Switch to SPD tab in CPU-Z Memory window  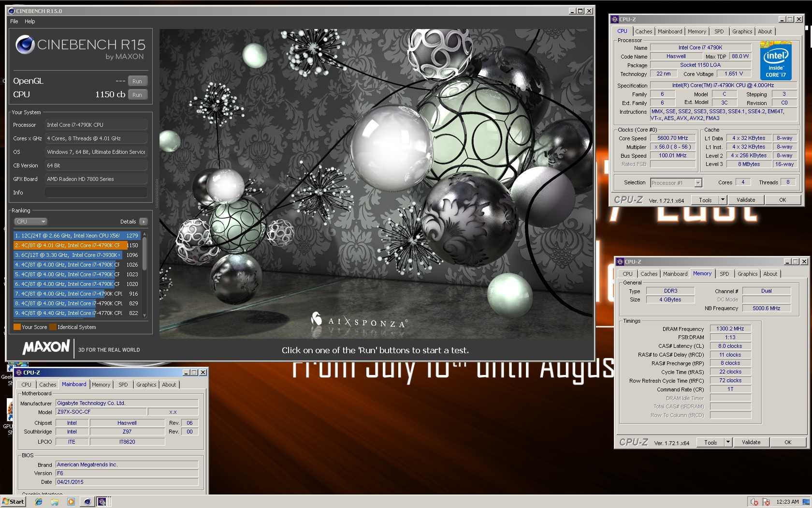tap(724, 274)
